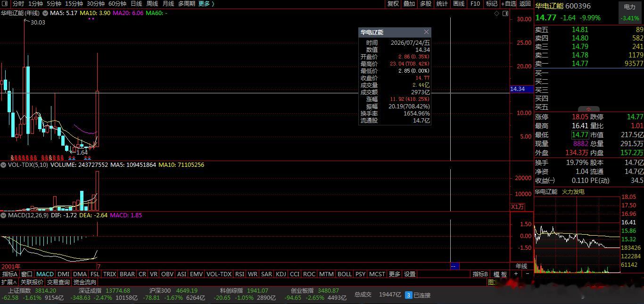
Task: Open 关联报价 tab
Action: click(x=32, y=282)
